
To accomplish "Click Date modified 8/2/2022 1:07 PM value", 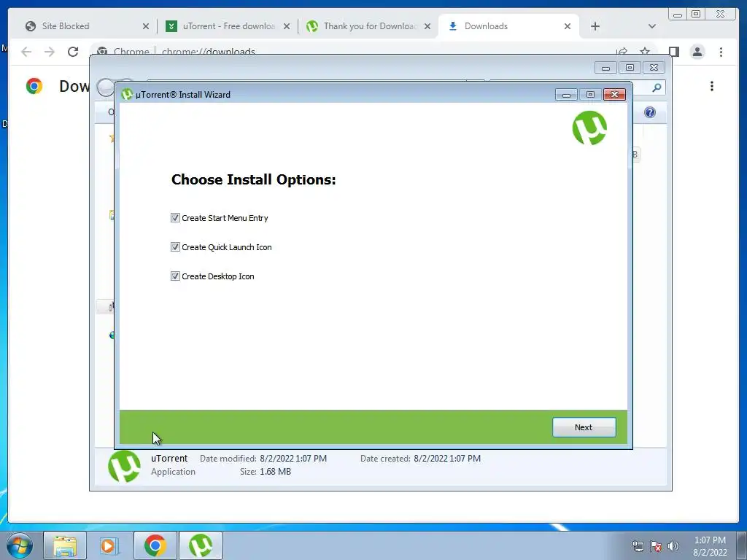I will point(293,459).
